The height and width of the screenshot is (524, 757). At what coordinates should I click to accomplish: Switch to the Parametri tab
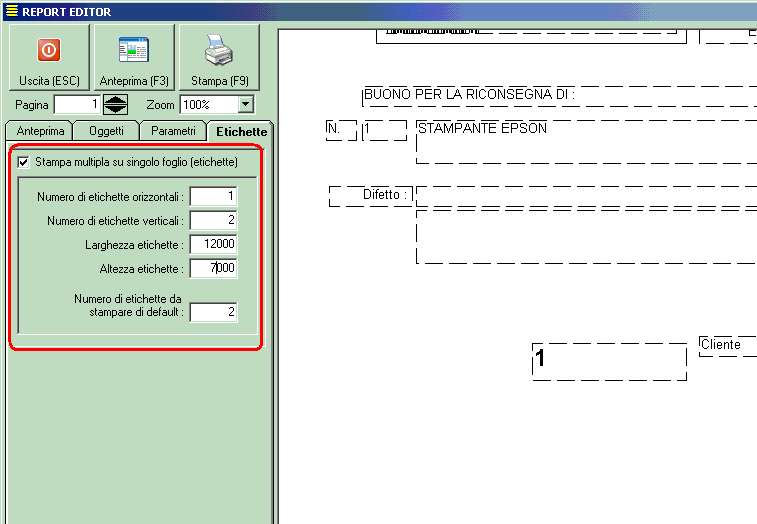click(173, 131)
